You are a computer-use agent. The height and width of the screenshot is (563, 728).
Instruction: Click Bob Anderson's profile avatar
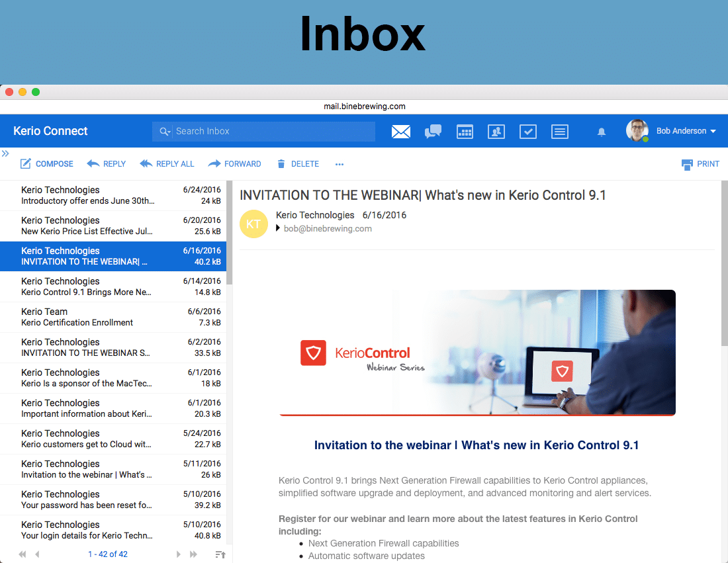[x=637, y=130]
